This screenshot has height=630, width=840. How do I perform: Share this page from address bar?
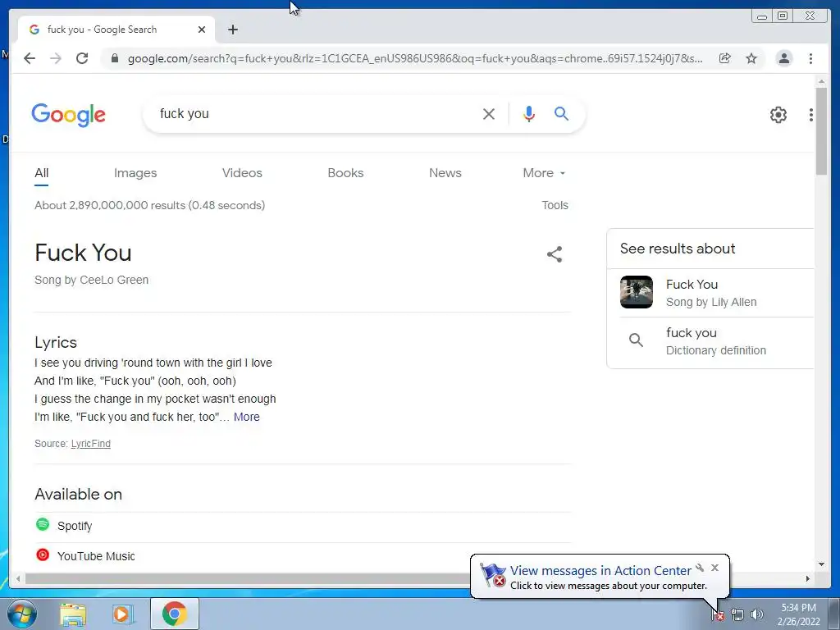[x=725, y=58]
